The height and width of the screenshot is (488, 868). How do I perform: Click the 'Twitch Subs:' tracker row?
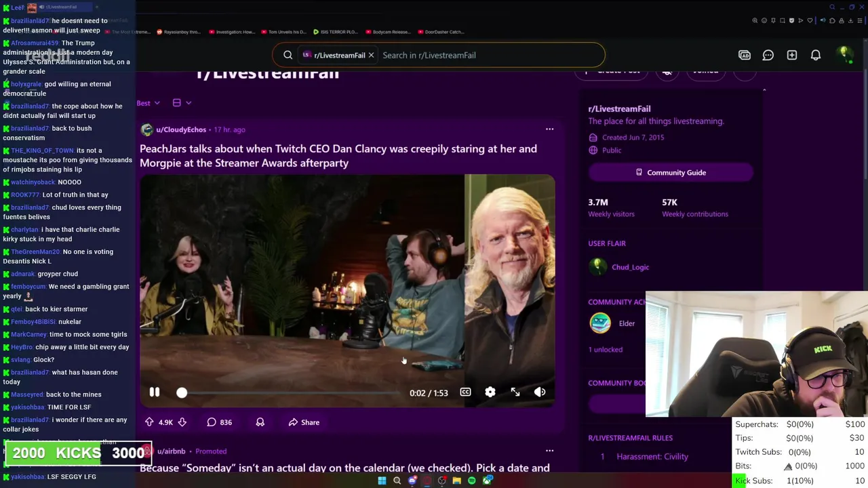click(x=800, y=452)
